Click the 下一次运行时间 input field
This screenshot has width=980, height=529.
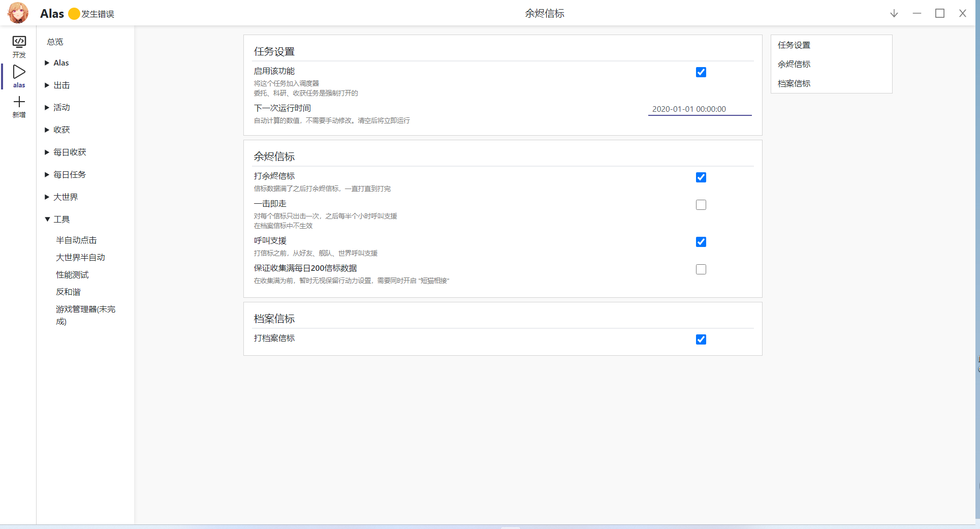click(700, 109)
